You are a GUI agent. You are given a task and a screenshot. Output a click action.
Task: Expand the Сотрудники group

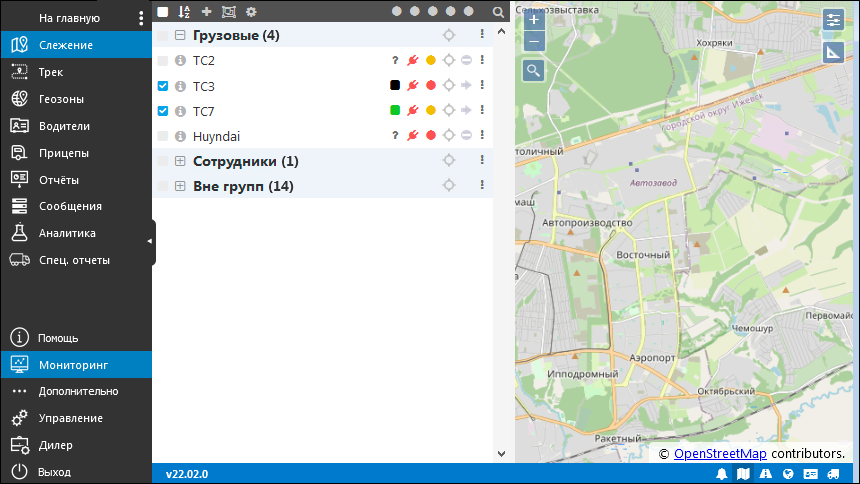(180, 161)
